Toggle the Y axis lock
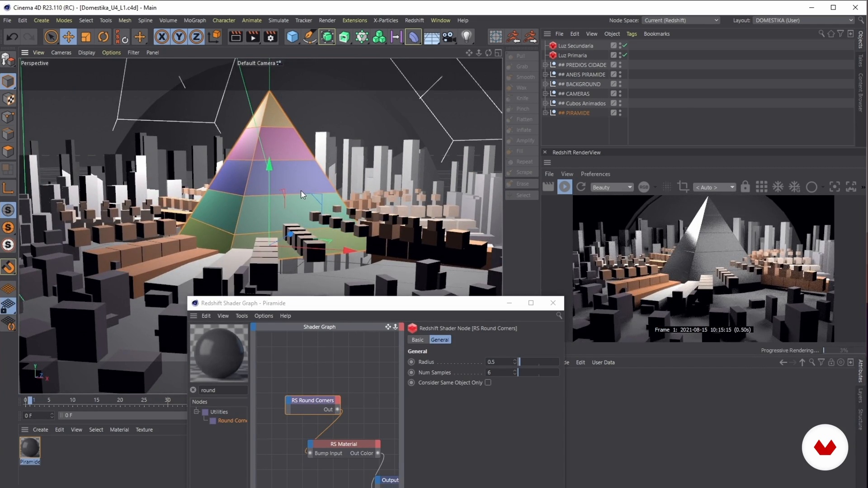Viewport: 868px width, 488px height. [x=179, y=37]
